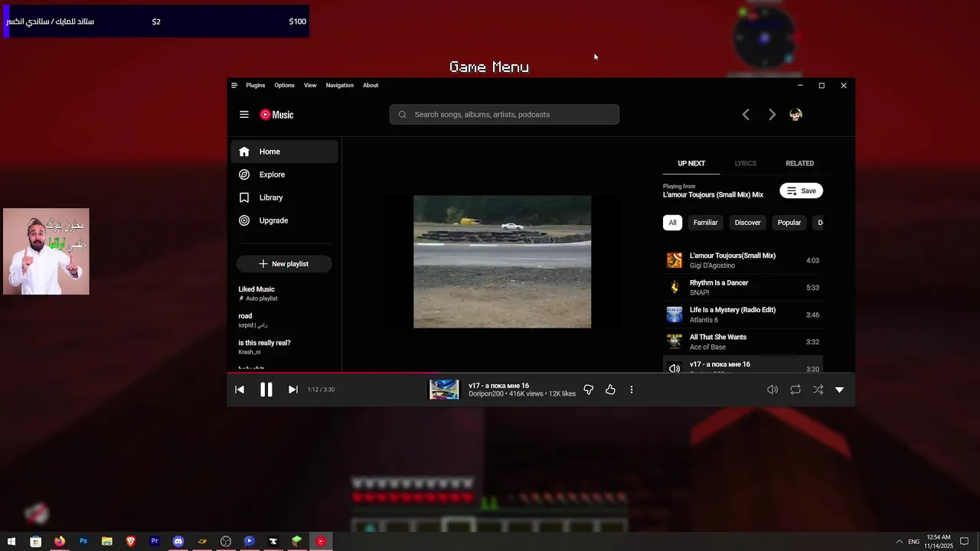Open Photoshop from the taskbar
The image size is (980, 551).
click(83, 541)
